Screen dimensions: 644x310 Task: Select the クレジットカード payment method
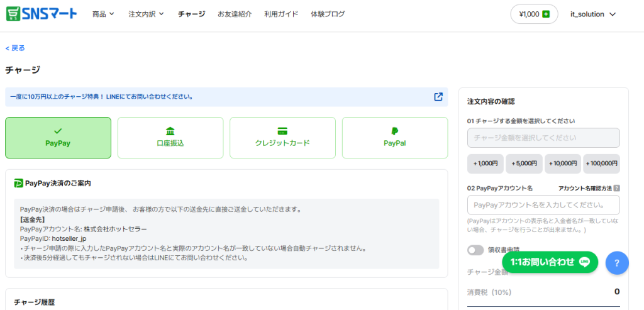point(282,138)
